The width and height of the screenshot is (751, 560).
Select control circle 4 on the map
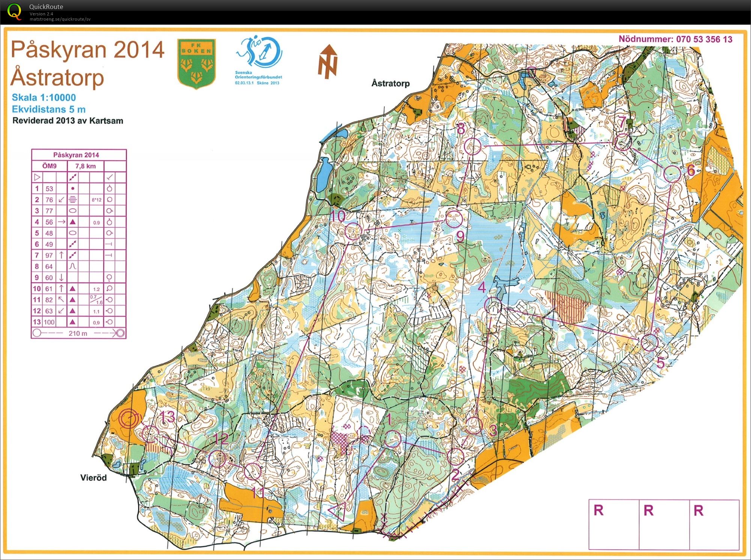(x=493, y=306)
